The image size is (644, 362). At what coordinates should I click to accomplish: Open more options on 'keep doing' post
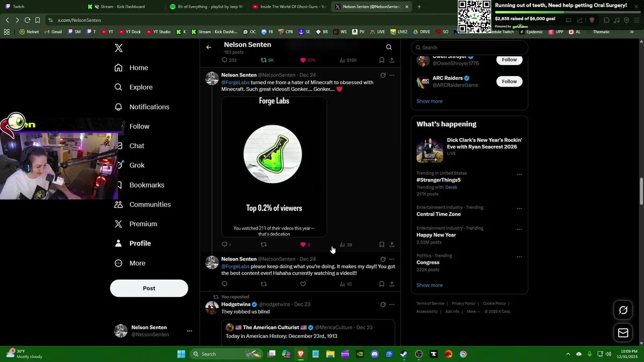pos(392,259)
